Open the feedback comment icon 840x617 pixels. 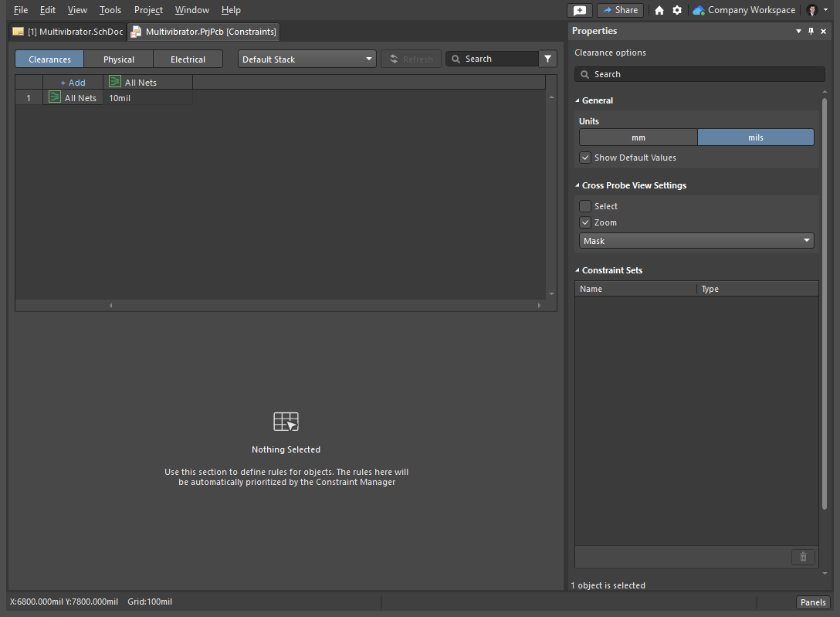[580, 10]
